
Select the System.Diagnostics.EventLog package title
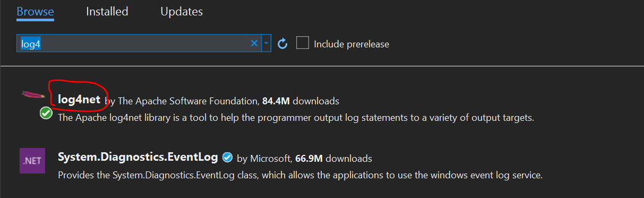tap(138, 158)
